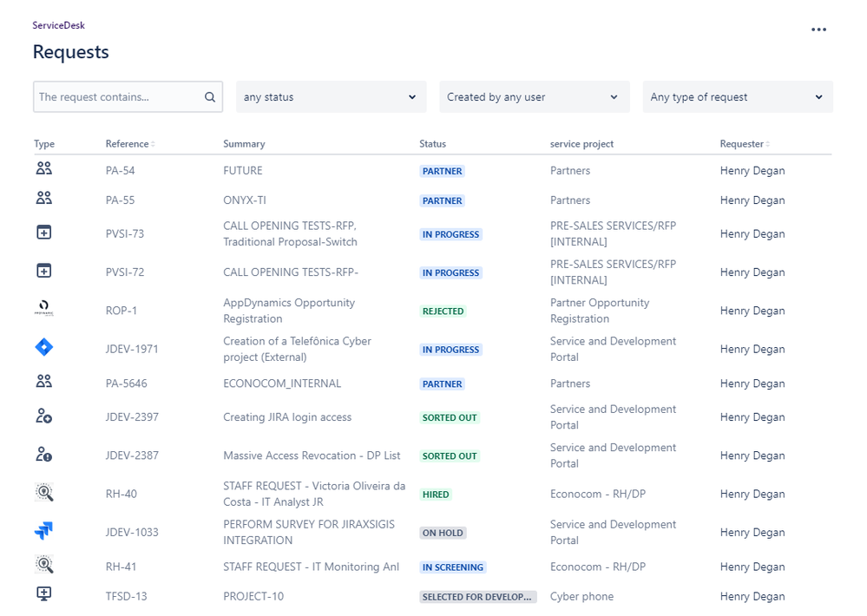The width and height of the screenshot is (867, 616).
Task: Open request TFSD-13
Action: (127, 597)
